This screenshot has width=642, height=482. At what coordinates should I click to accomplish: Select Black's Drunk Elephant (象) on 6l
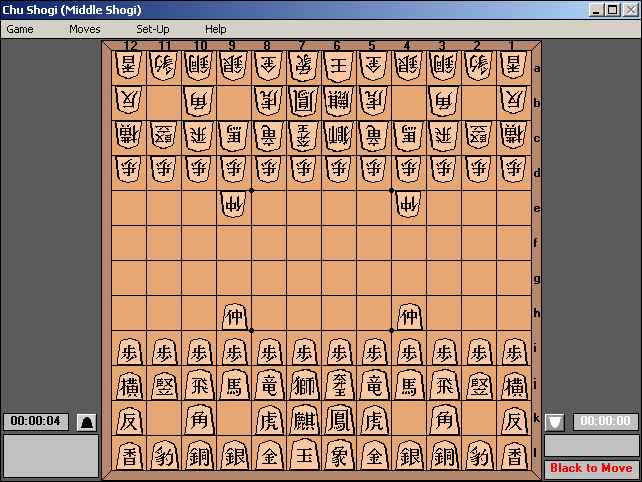tap(339, 455)
